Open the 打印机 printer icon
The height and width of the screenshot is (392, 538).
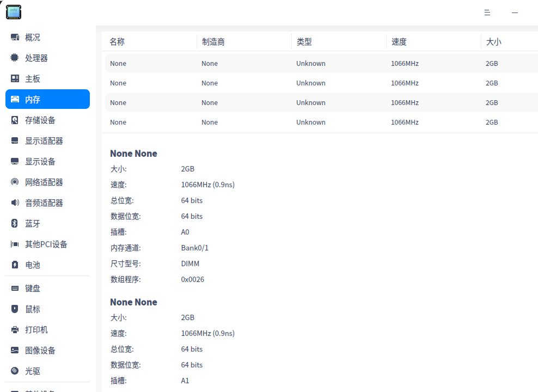pos(15,329)
